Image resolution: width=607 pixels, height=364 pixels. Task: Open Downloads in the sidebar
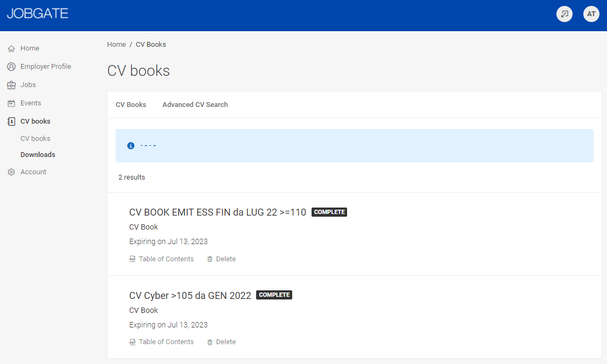38,155
